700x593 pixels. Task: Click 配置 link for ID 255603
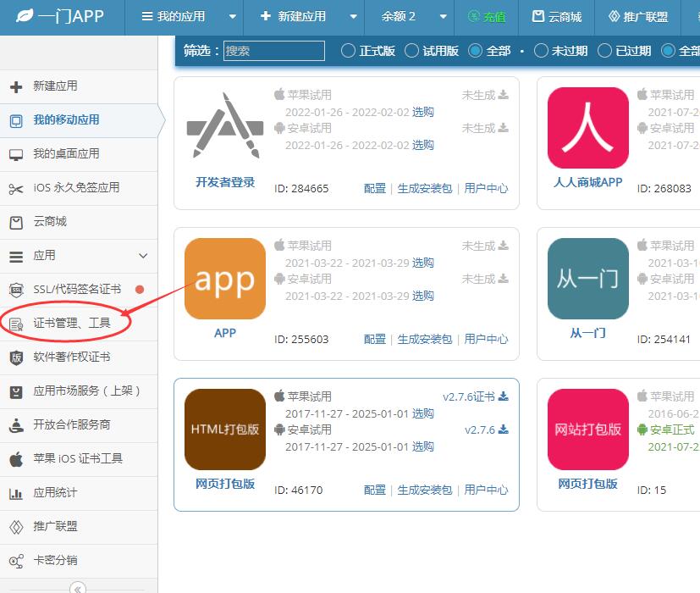pos(375,339)
